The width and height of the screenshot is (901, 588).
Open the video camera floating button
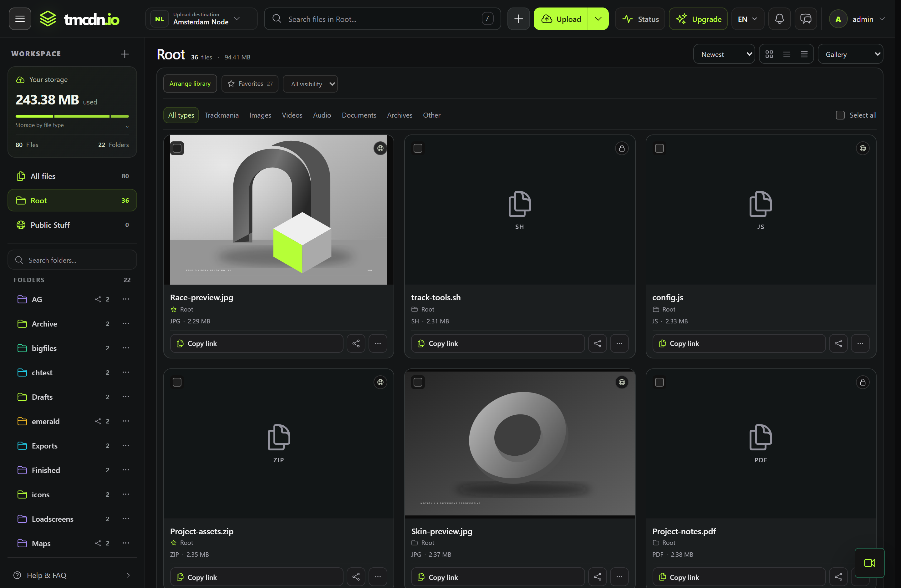[869, 563]
